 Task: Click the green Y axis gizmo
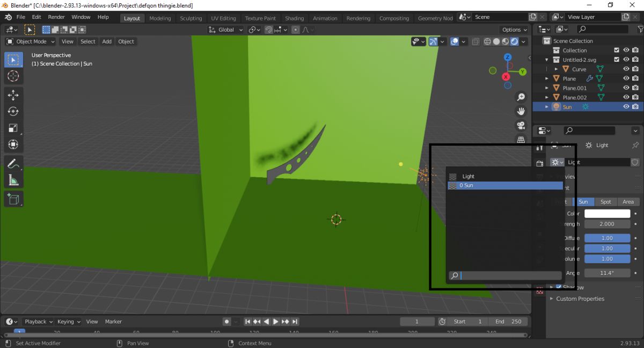(522, 71)
